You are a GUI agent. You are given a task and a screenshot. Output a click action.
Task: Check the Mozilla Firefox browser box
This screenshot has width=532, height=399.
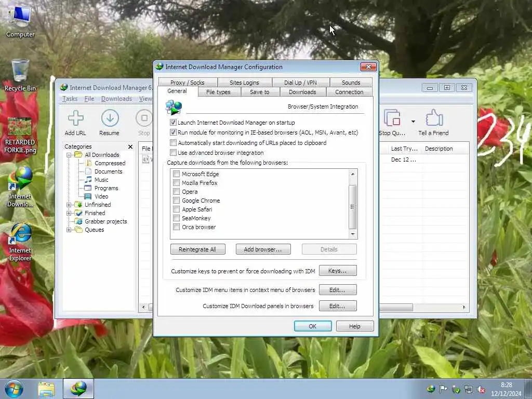(177, 183)
